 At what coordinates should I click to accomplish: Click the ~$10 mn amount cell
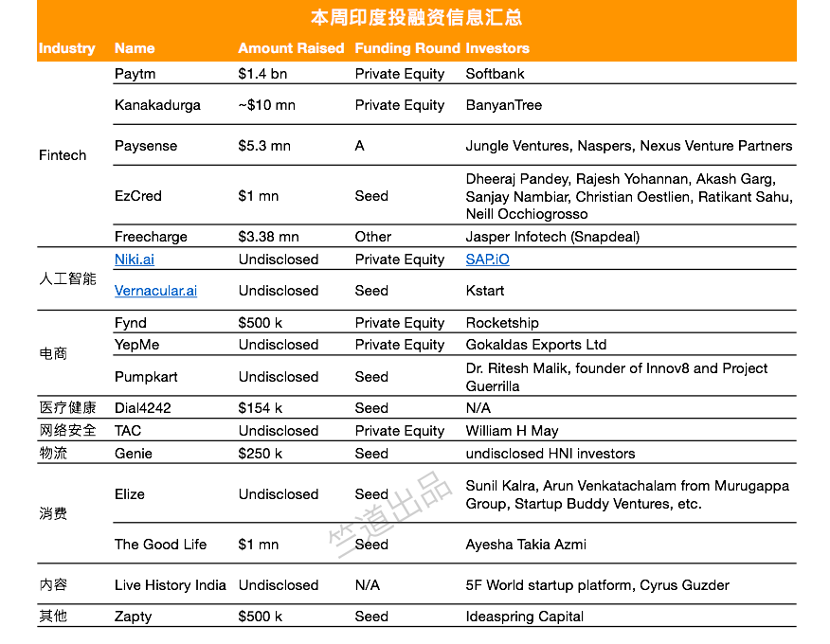pyautogui.click(x=267, y=105)
